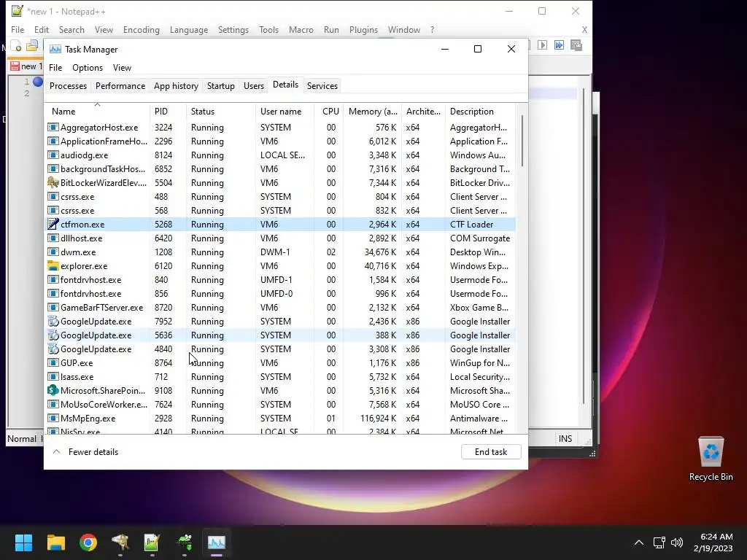
Task: Click the Microsoft.SharePoint process icon
Action: coord(53,391)
